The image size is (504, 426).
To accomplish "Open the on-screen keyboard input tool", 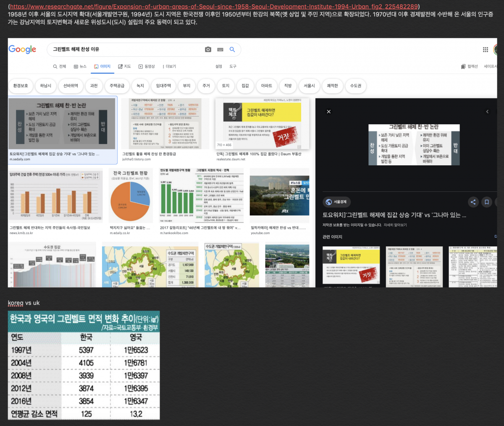I will click(x=220, y=50).
